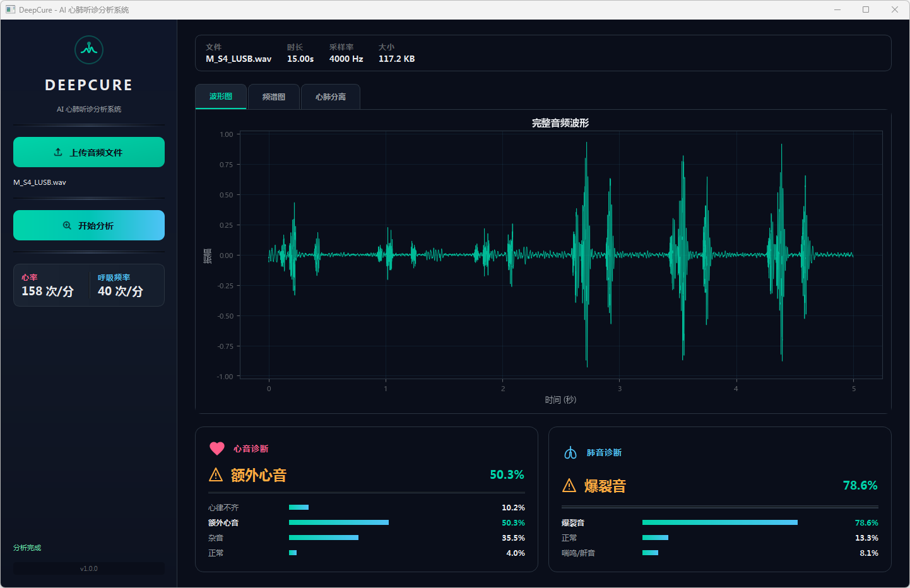Select the 波形图 tab

221,97
